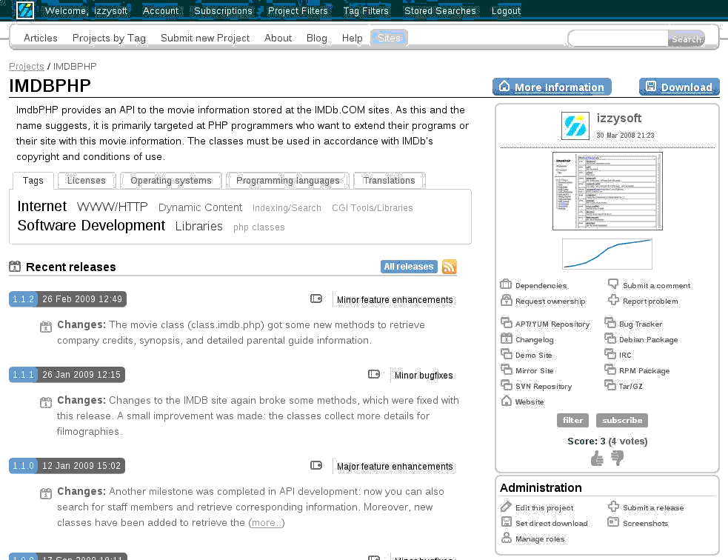Open the Articles menu item
The image size is (728, 560).
(x=41, y=38)
